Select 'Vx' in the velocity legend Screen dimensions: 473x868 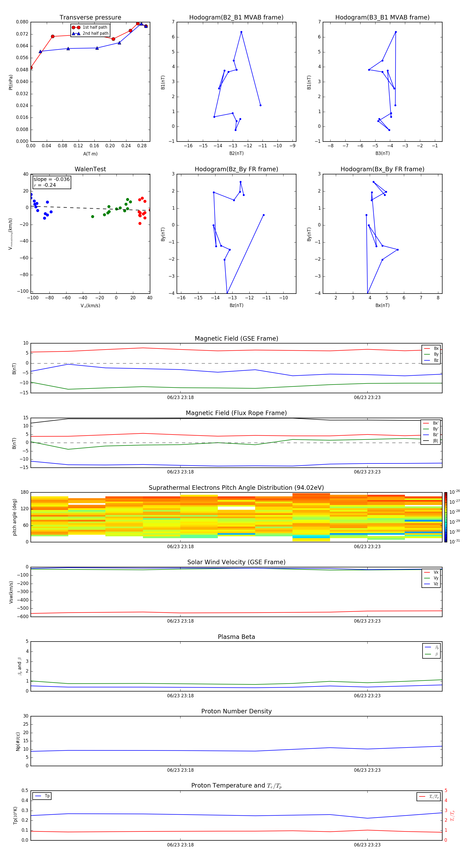431,572
